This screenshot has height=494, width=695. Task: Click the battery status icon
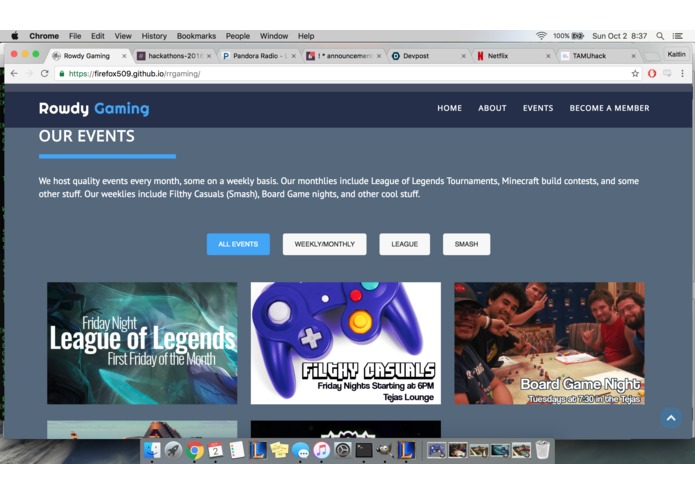[x=578, y=36]
